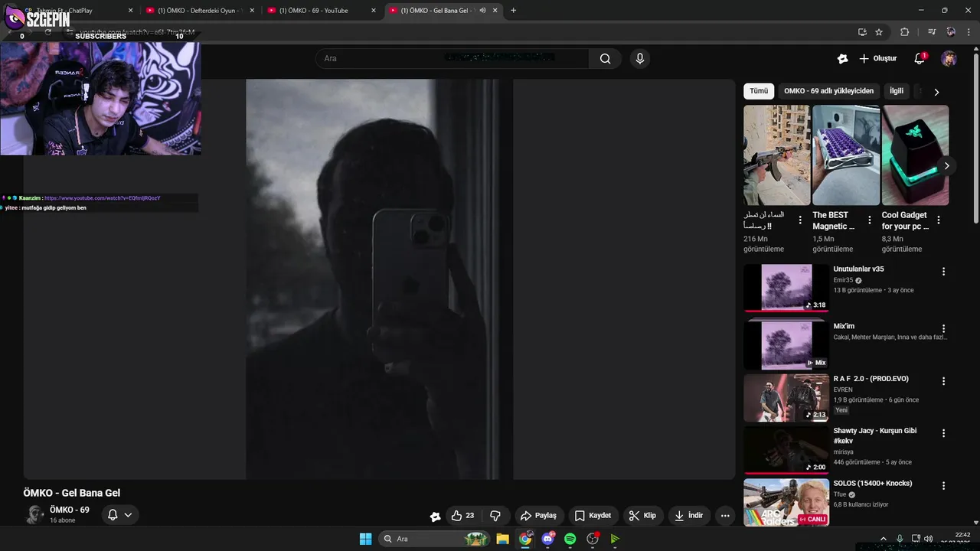This screenshot has height=551, width=980.
Task: Open the media control icon in browser toolbar
Action: (x=932, y=32)
